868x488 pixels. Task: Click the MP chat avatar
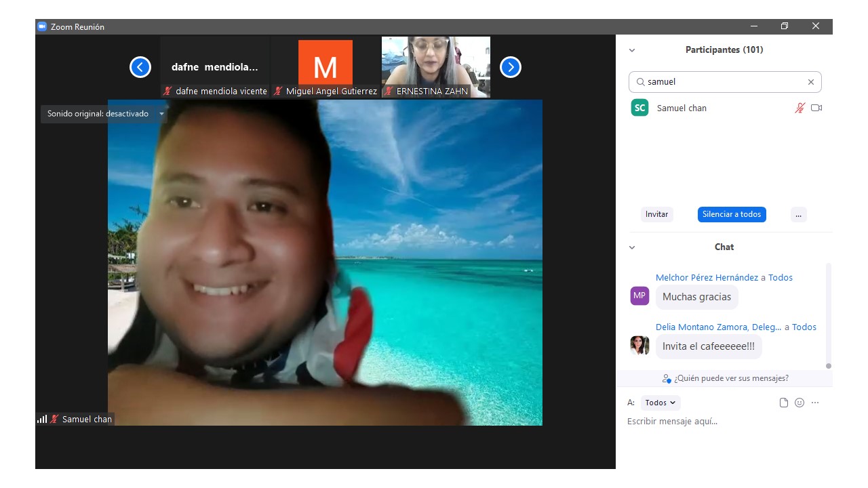pyautogui.click(x=639, y=296)
